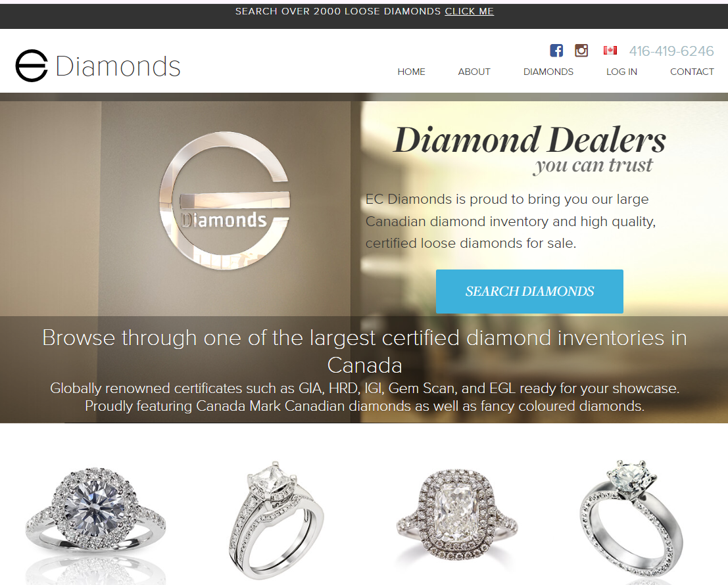Call the phone number 416-419-6246
728x585 pixels.
click(x=671, y=51)
